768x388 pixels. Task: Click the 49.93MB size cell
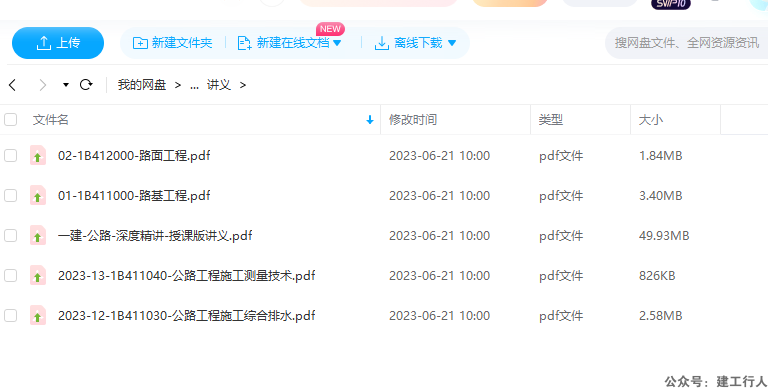click(664, 236)
